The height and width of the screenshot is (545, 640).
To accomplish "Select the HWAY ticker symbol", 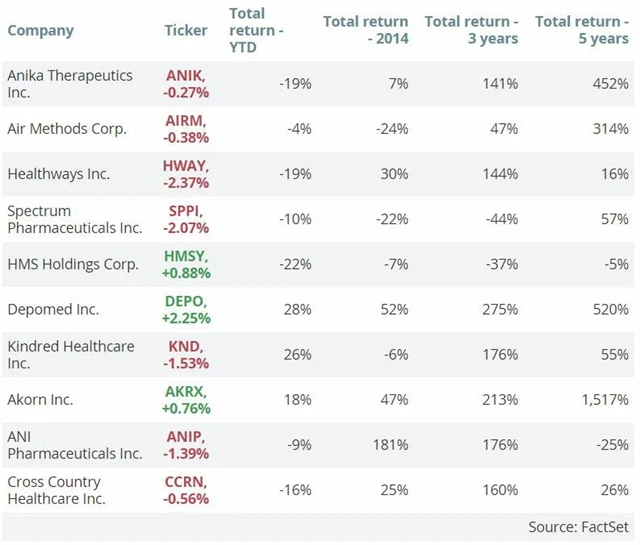I will coord(186,165).
